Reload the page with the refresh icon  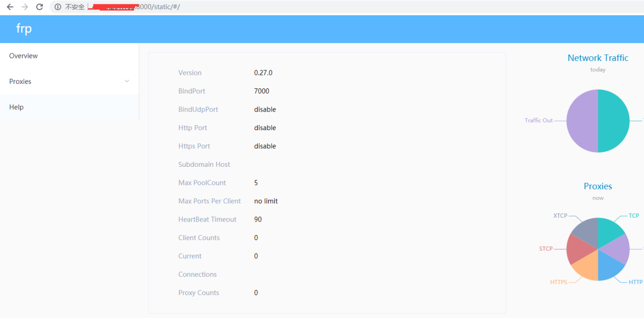point(39,7)
